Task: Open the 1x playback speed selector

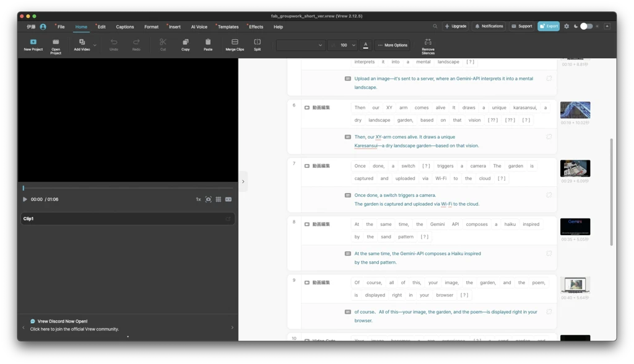Action: point(199,199)
